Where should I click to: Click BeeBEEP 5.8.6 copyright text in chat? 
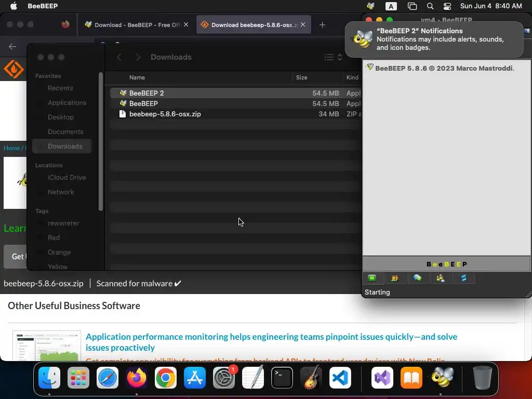pyautogui.click(x=445, y=68)
